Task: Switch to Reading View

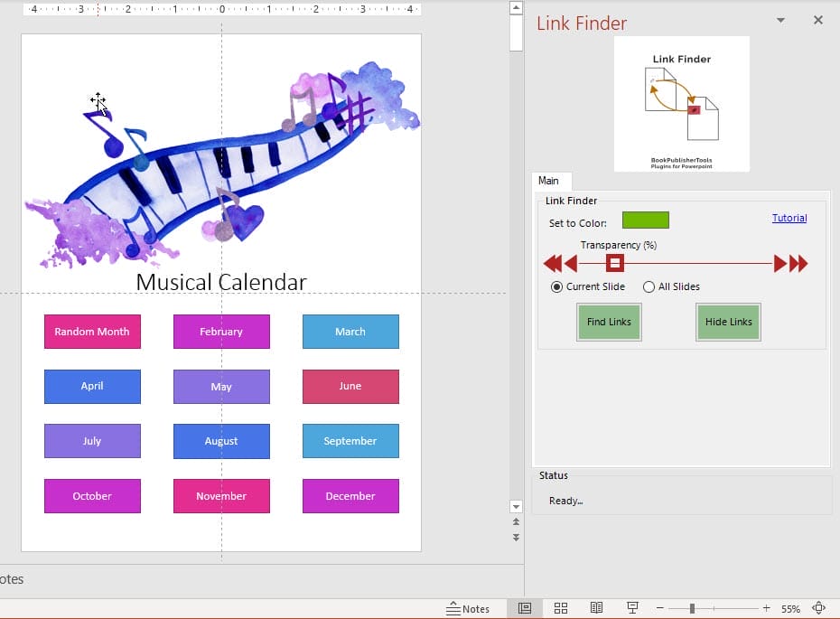Action: point(596,608)
